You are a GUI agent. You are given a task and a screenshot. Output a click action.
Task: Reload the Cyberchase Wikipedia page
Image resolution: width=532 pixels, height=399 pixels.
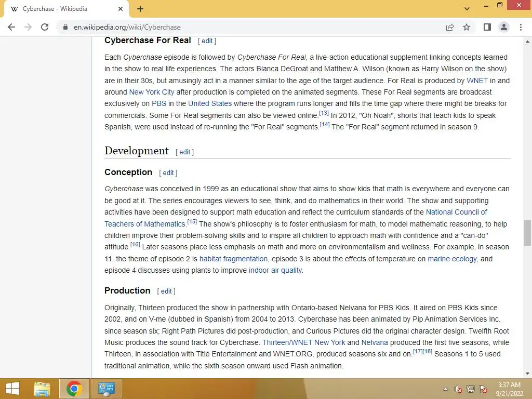pyautogui.click(x=45, y=27)
